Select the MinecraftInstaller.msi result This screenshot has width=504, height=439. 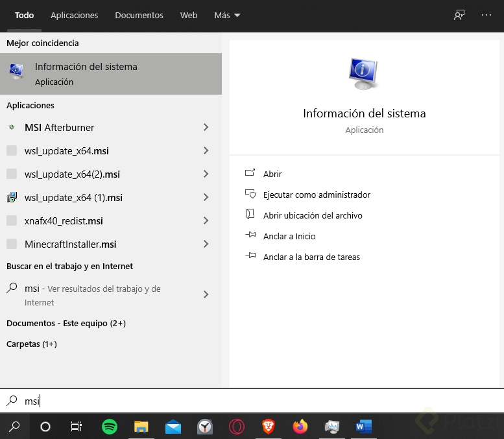[x=111, y=244]
